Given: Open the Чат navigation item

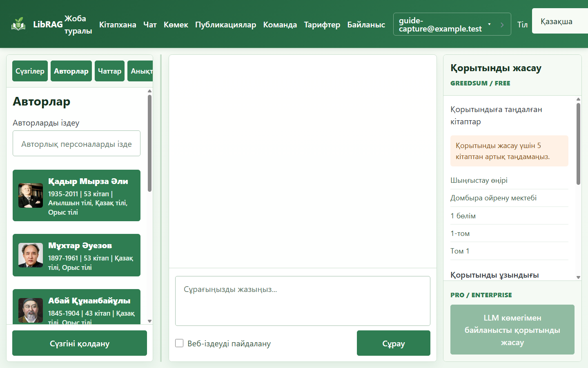Looking at the screenshot, I should [x=150, y=25].
